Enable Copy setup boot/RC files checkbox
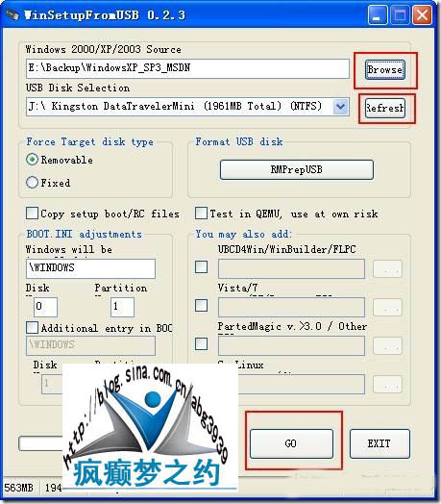The image size is (441, 504). tap(32, 214)
